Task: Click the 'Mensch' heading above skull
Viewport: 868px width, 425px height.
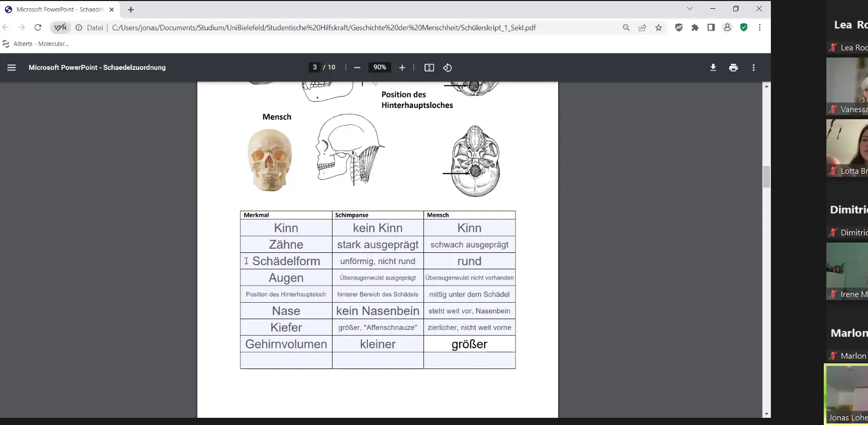Action: (x=277, y=117)
